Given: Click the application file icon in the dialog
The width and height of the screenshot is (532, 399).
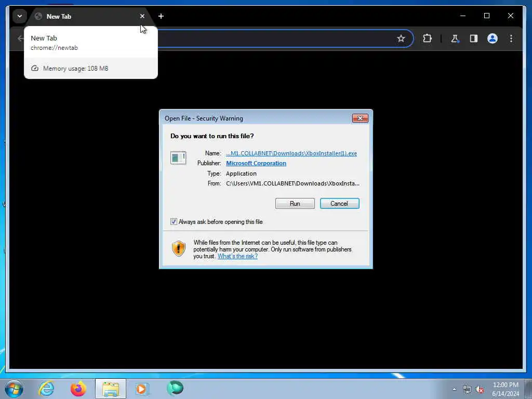Looking at the screenshot, I should pos(178,158).
